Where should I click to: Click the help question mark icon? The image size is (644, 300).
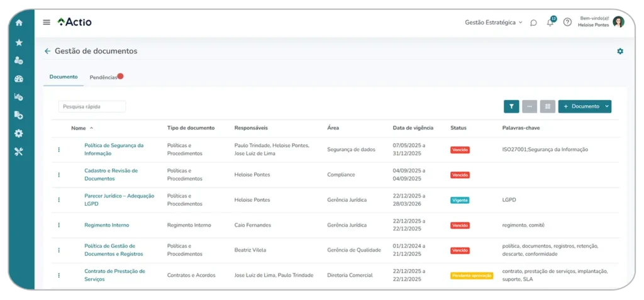click(567, 22)
